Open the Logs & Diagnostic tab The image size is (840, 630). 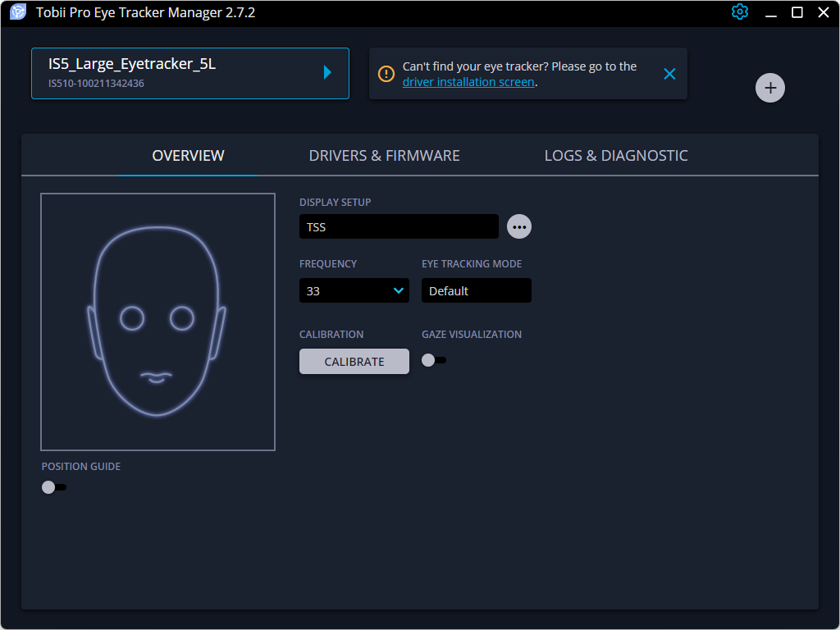pyautogui.click(x=615, y=156)
